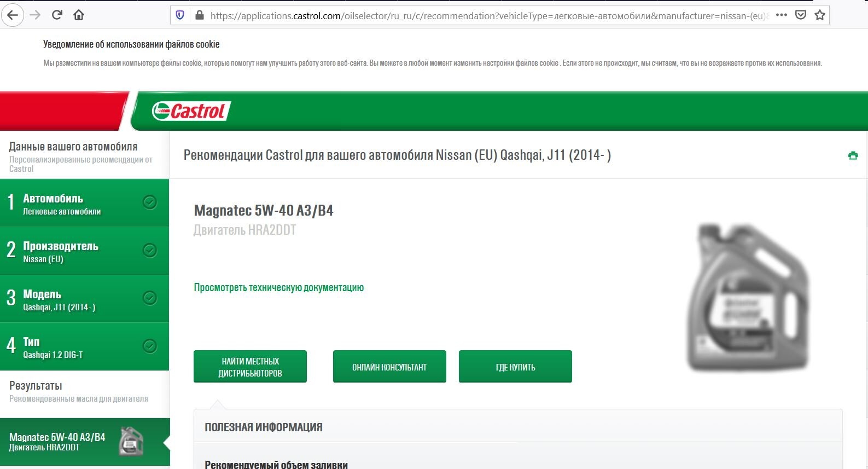Click Magnatec 5W-40 A3/B4 product heading
The image size is (868, 469).
tap(264, 210)
